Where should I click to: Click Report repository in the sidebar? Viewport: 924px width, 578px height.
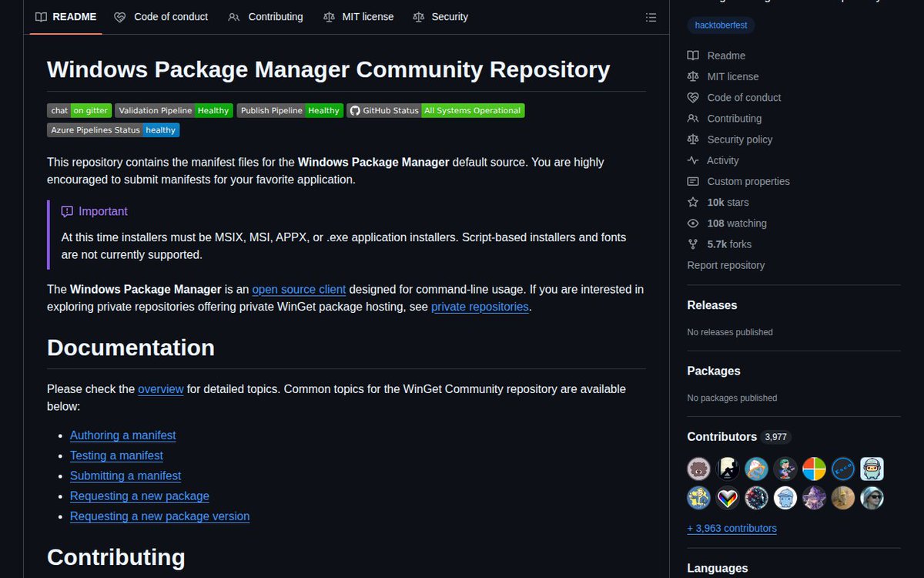tap(725, 264)
